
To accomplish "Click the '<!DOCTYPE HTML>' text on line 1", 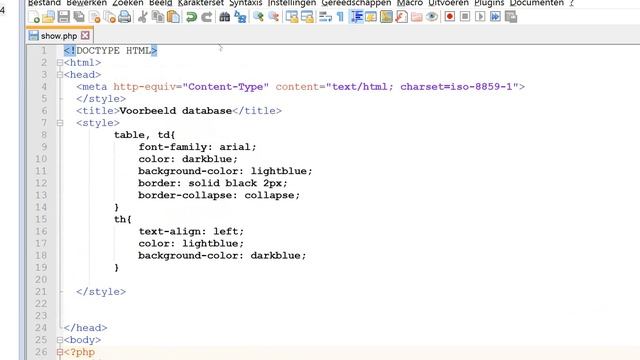I will (x=110, y=51).
